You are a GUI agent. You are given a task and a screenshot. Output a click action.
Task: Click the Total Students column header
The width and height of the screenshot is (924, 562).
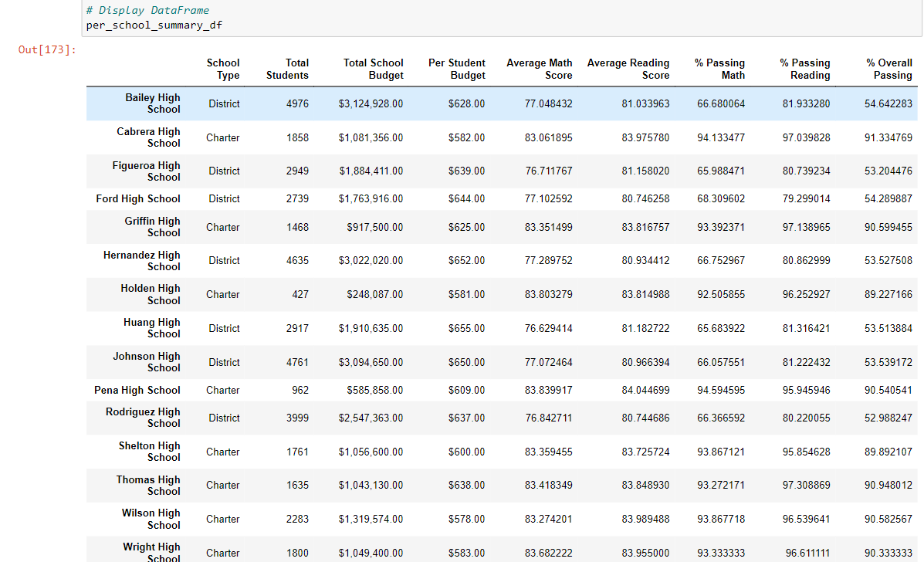[287, 69]
